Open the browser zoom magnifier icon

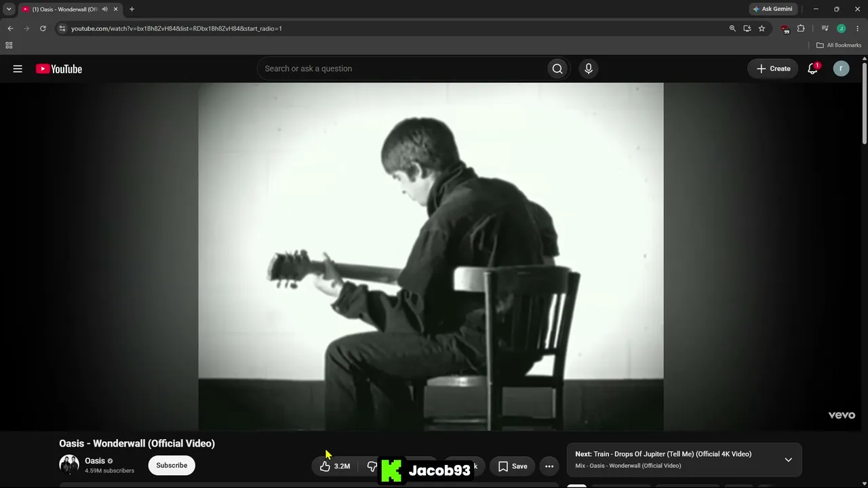(732, 28)
